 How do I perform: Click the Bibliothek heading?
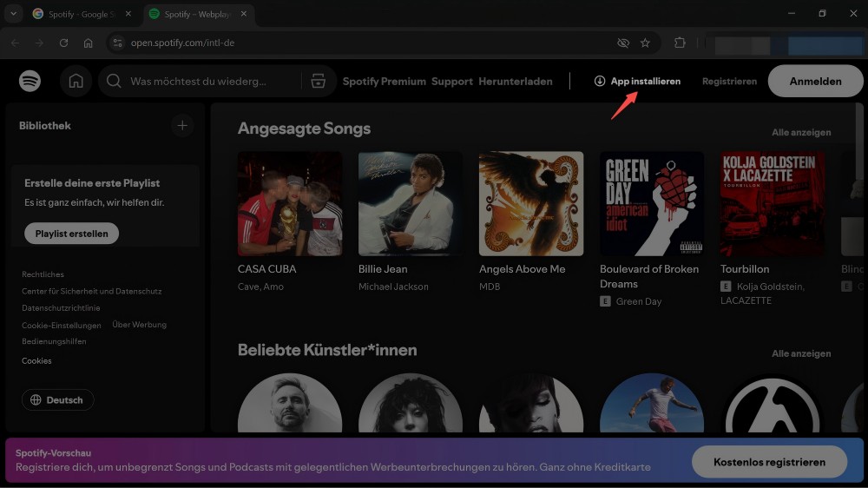[x=45, y=126]
